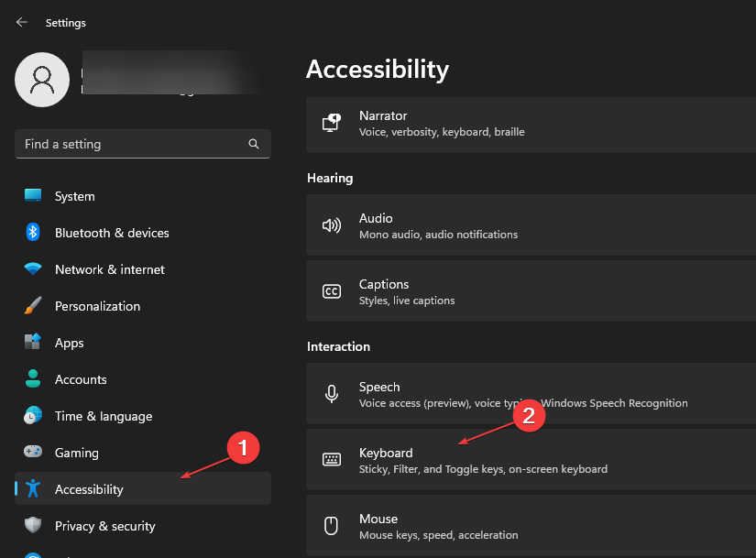Image resolution: width=756 pixels, height=558 pixels.
Task: Click the Accounts person icon
Action: (33, 379)
